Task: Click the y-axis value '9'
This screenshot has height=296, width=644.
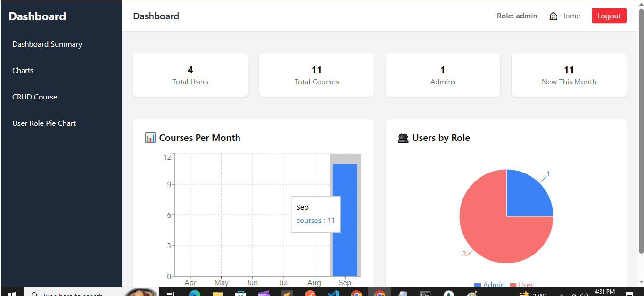Action: click(x=169, y=184)
